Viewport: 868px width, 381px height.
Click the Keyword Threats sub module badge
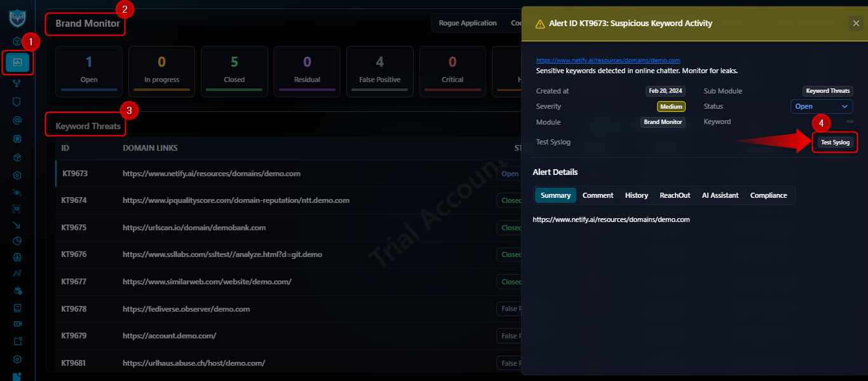(x=828, y=91)
